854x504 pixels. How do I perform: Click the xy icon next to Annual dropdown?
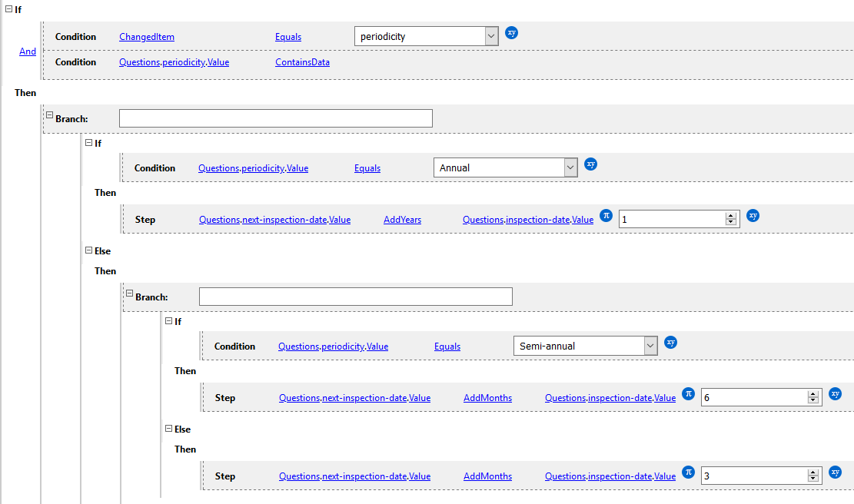point(590,164)
